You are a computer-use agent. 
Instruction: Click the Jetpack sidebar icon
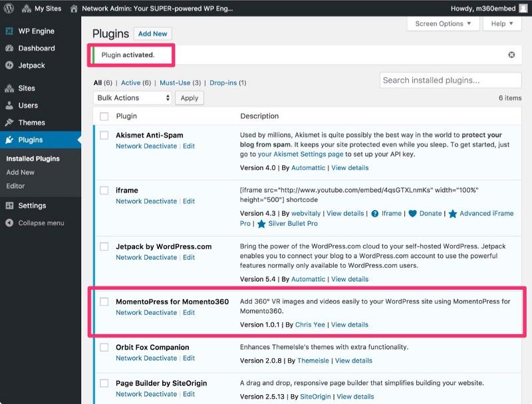pos(9,65)
